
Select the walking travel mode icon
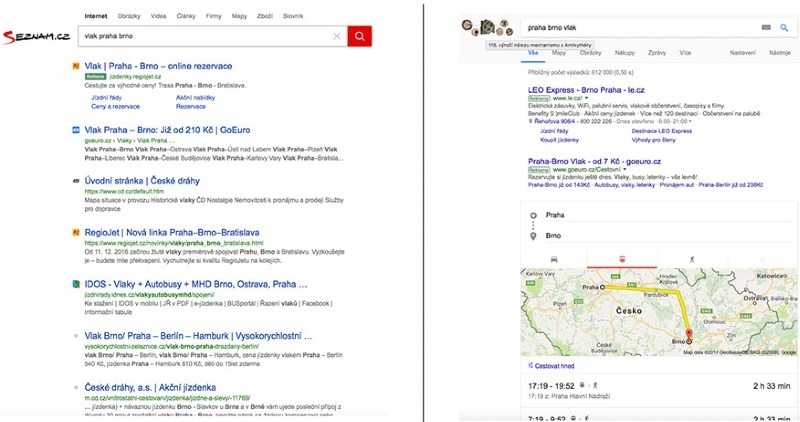692,260
